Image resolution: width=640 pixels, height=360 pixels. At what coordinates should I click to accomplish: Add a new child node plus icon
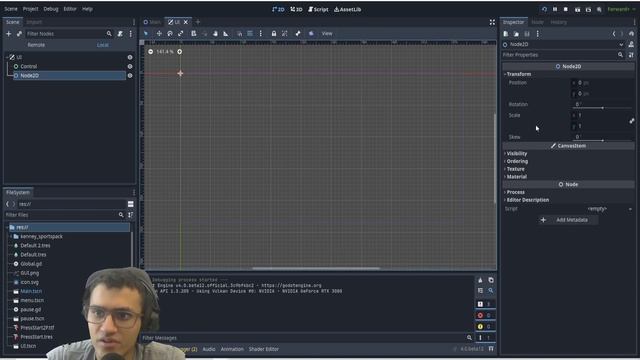point(9,34)
